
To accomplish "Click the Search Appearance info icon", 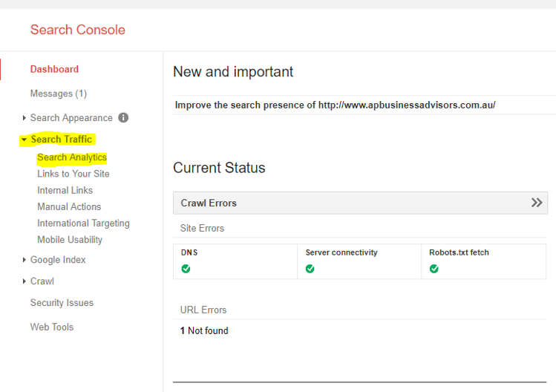I will (x=123, y=117).
